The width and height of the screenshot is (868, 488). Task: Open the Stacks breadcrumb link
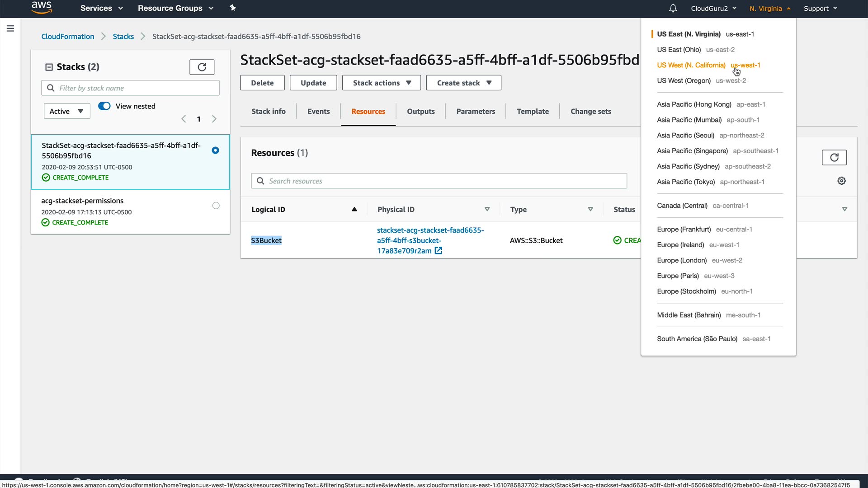[x=123, y=36]
